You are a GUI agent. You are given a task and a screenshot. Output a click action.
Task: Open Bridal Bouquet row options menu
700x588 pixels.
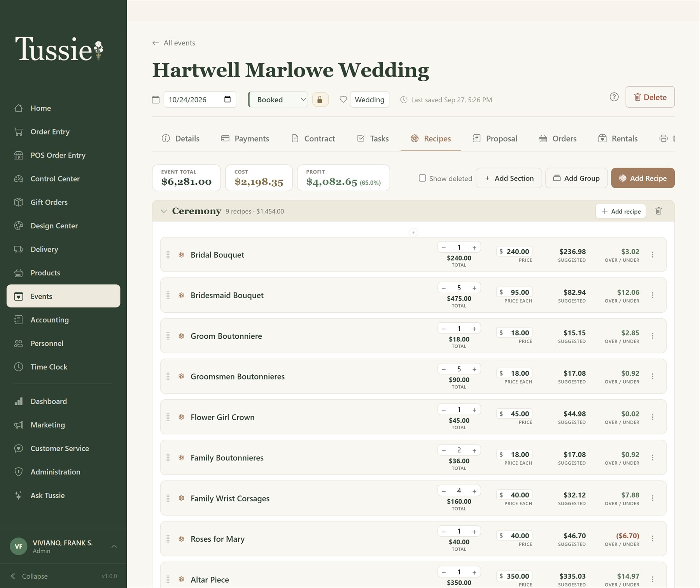click(x=653, y=254)
